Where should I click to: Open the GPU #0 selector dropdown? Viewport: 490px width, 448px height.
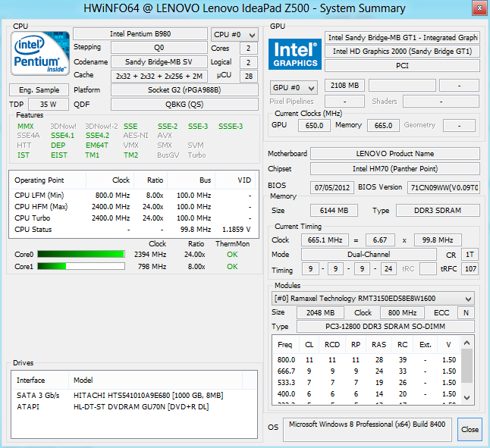click(294, 87)
